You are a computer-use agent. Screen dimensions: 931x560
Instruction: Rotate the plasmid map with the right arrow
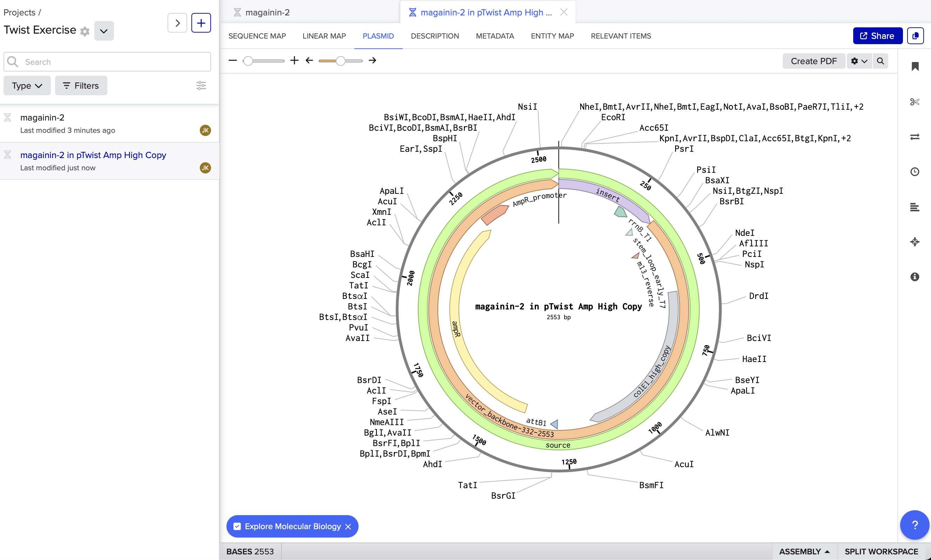pos(373,60)
